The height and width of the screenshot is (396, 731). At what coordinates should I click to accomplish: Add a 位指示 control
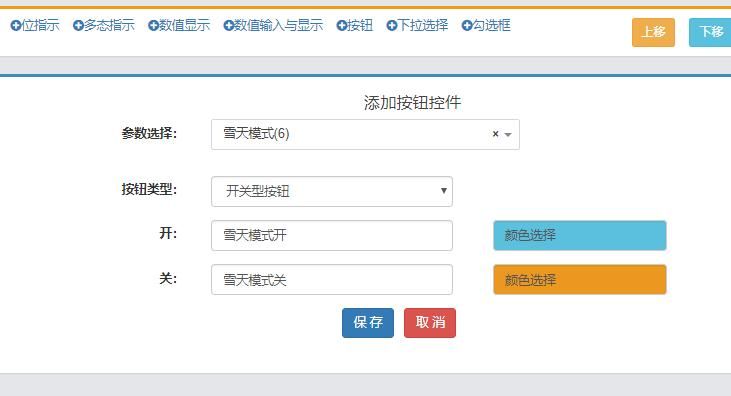(x=35, y=25)
